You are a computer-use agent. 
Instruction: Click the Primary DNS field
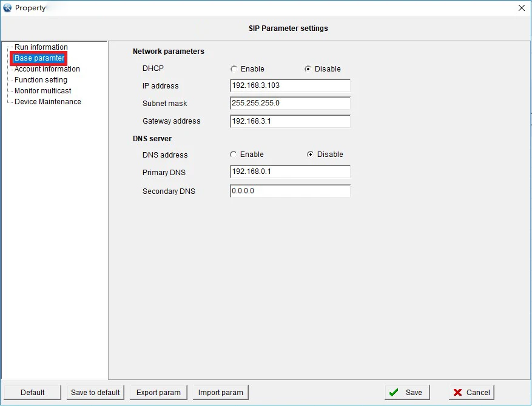point(290,172)
